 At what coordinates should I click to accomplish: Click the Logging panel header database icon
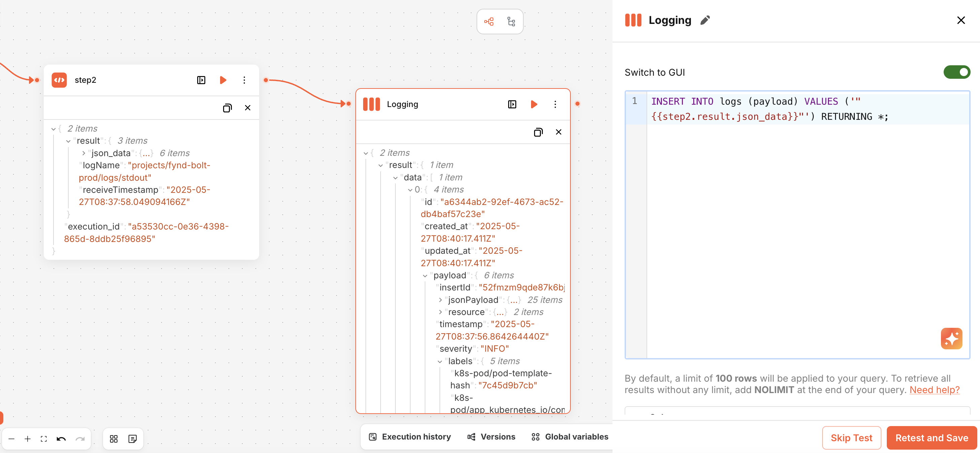pos(633,20)
